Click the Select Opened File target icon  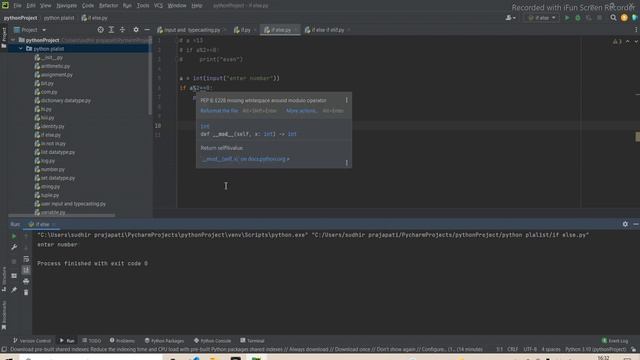[x=100, y=30]
